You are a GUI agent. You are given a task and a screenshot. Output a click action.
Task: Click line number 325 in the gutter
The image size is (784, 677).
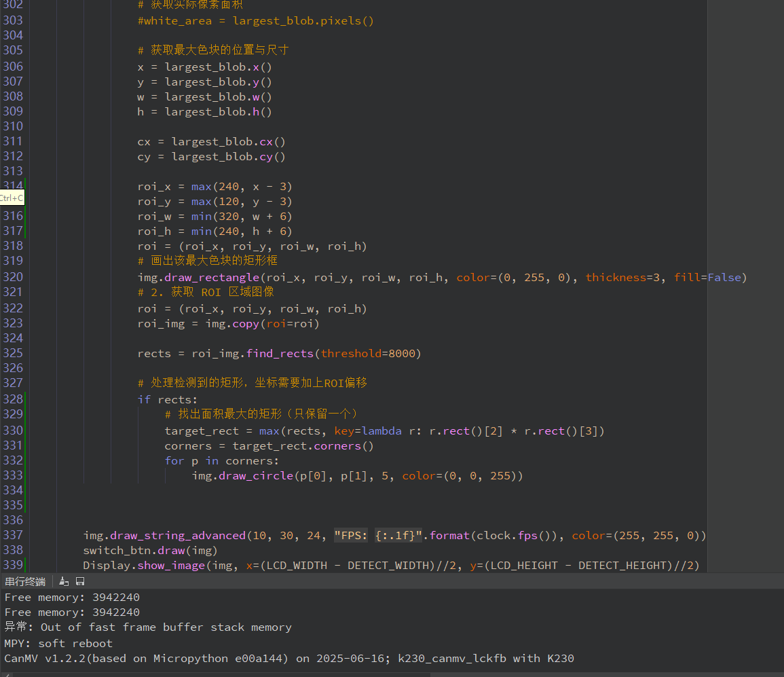coord(13,353)
